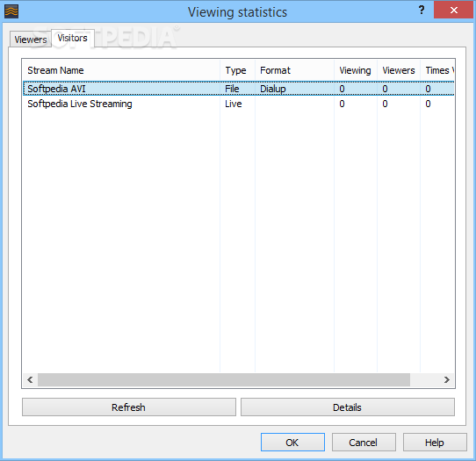The height and width of the screenshot is (461, 476).
Task: Select the Softpedia Live Streaming row
Action: point(239,104)
